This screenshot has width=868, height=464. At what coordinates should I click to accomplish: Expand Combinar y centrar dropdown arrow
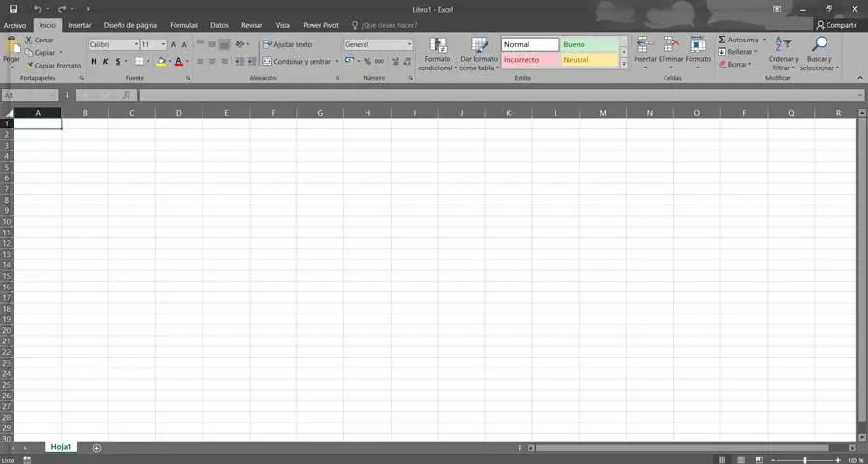coord(336,62)
